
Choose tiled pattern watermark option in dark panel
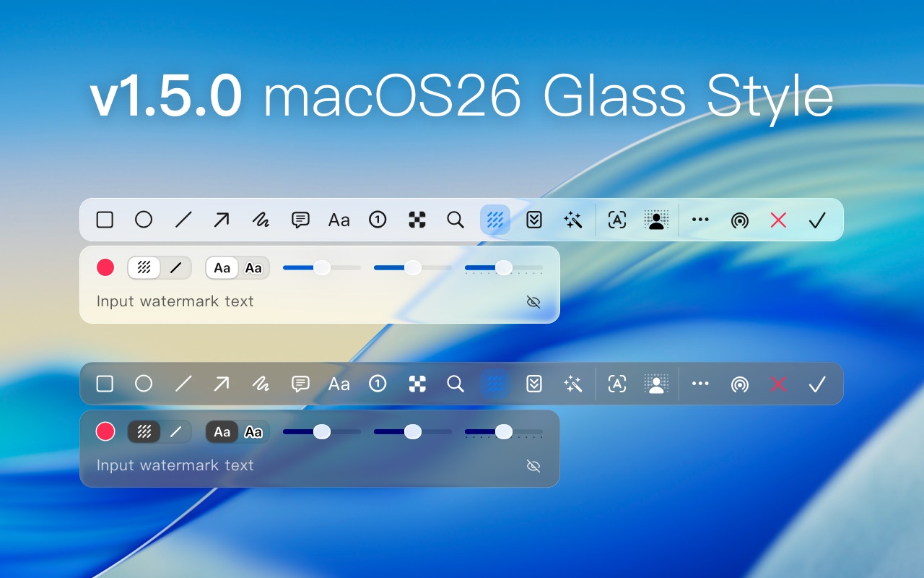point(144,431)
